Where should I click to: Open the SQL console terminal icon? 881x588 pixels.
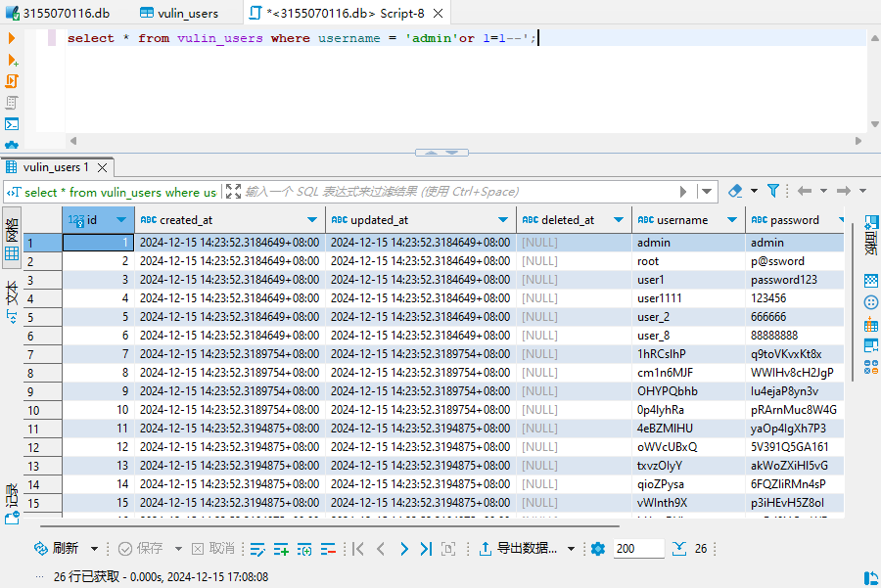tap(12, 124)
